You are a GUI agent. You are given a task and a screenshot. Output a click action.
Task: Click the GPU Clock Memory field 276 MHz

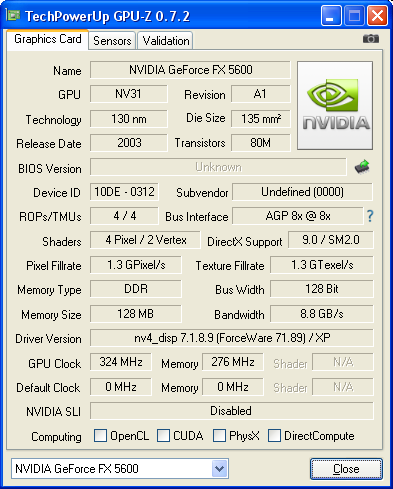point(233,362)
